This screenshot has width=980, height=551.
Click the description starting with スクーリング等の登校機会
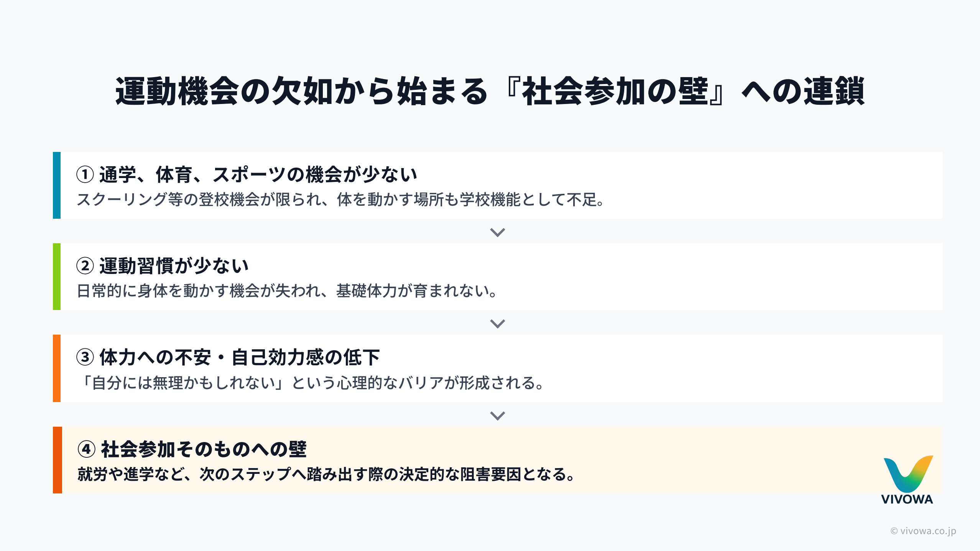click(340, 200)
